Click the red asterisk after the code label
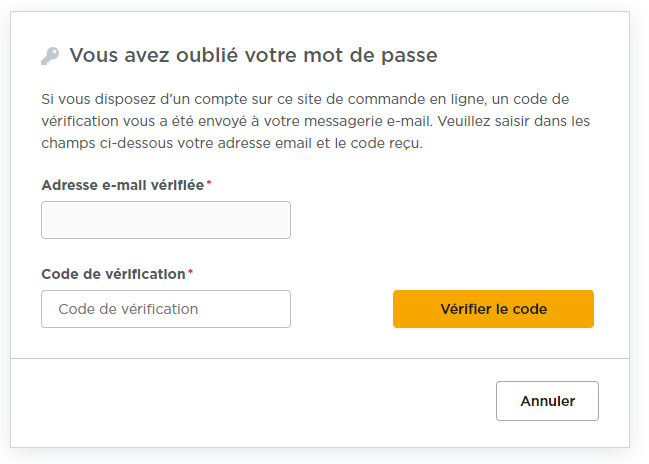Image resolution: width=649 pixels, height=464 pixels. point(191,273)
